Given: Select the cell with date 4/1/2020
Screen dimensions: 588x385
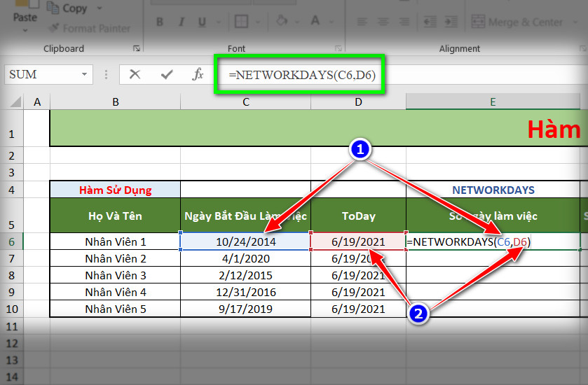Looking at the screenshot, I should (245, 258).
